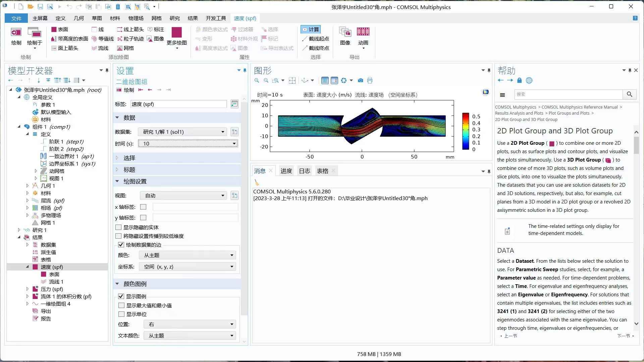644x362 pixels.
Task: Click the camera snapshot icon in 图形 toolbar
Action: click(360, 80)
